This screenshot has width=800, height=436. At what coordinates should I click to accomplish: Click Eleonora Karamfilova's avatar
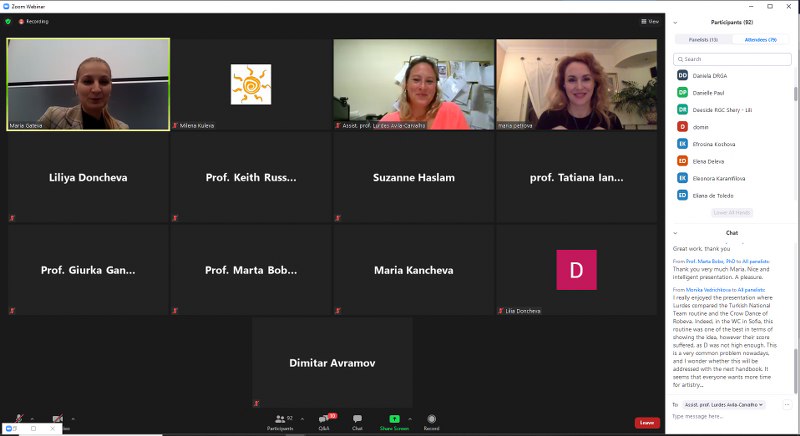(683, 178)
